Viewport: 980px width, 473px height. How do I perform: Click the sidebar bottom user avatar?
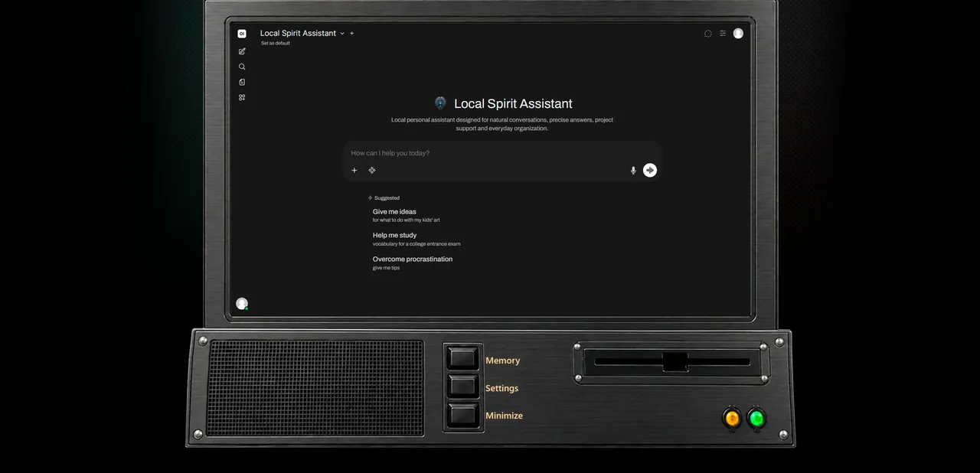(242, 303)
